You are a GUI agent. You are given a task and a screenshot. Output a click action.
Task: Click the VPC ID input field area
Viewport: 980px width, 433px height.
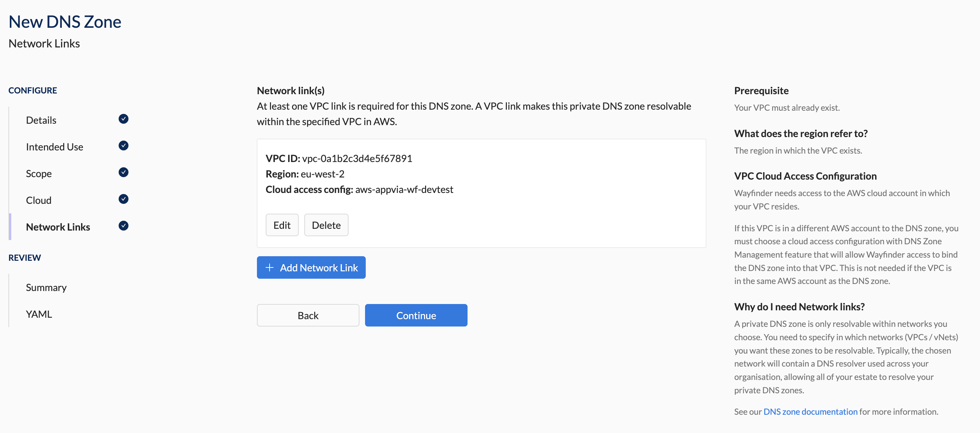pos(356,158)
